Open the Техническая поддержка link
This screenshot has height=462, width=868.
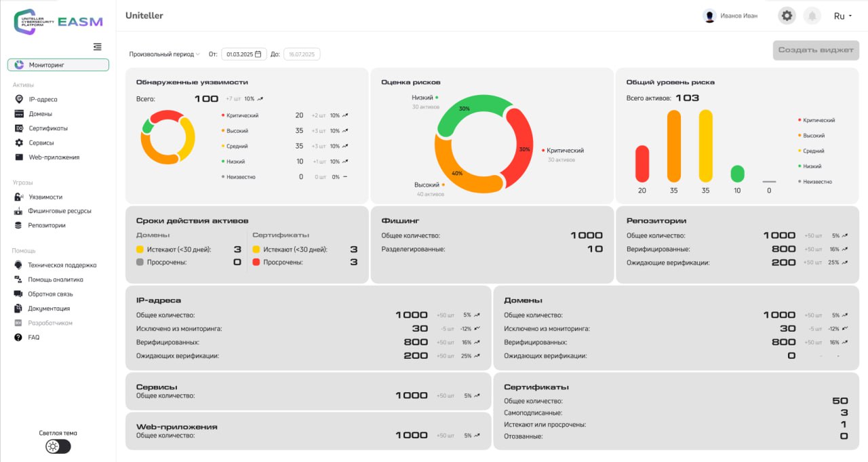click(62, 265)
